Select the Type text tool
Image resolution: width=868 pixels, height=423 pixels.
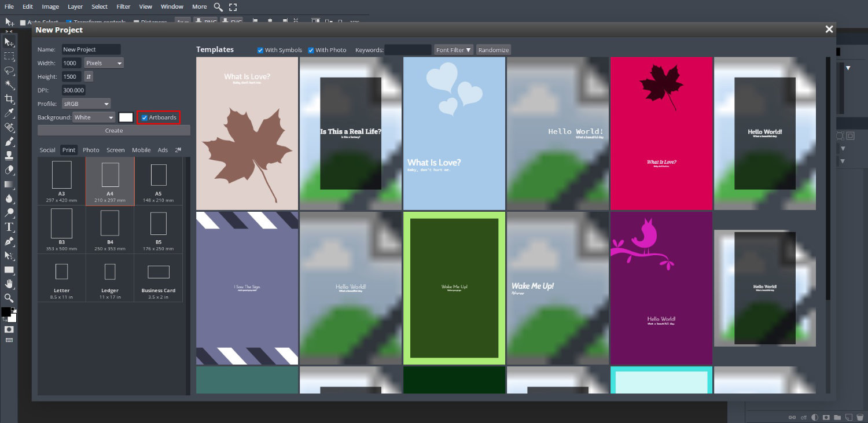pyautogui.click(x=9, y=227)
